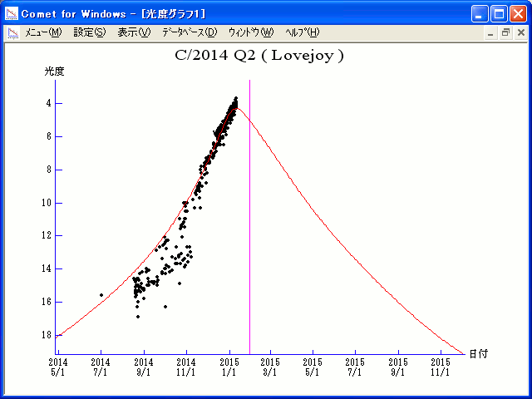Click the C/2014 Q2 (Lovejoy) chart title
The height and width of the screenshot is (399, 532).
pos(259,56)
